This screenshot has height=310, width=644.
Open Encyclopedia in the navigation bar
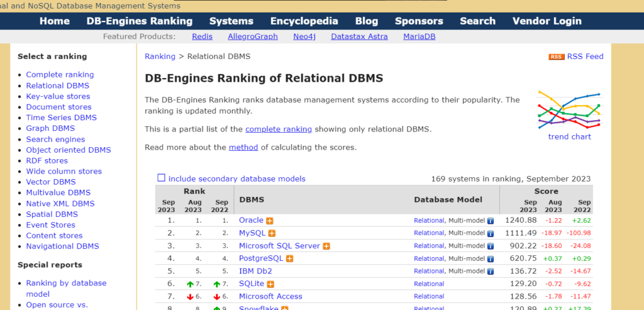point(304,21)
